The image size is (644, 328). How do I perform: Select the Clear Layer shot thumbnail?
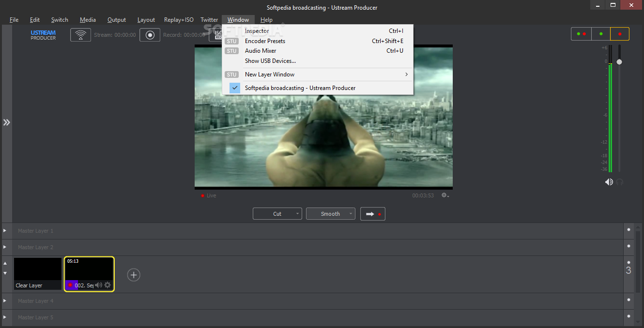(x=38, y=273)
